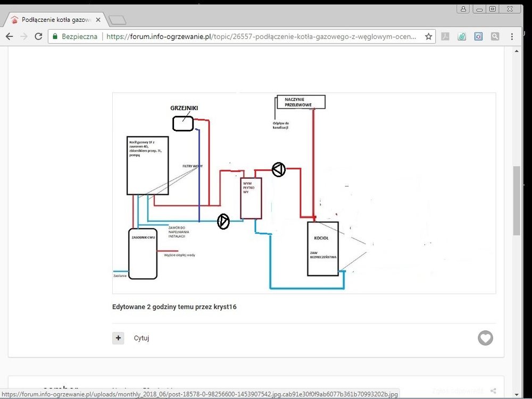Click the browser forward arrow
The image size is (532, 399).
(x=24, y=37)
